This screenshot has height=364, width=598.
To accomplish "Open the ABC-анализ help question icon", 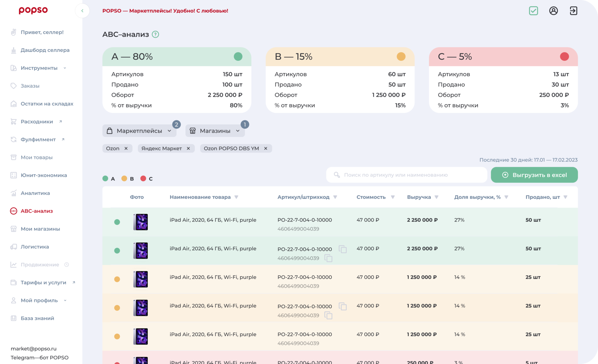I will coord(156,34).
